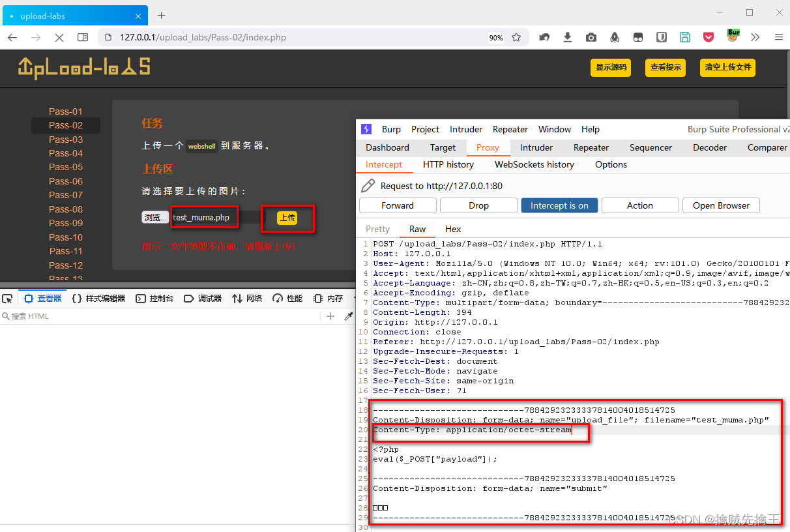Image resolution: width=790 pixels, height=532 pixels.
Task: Switch to the Comparer tab
Action: (x=767, y=147)
